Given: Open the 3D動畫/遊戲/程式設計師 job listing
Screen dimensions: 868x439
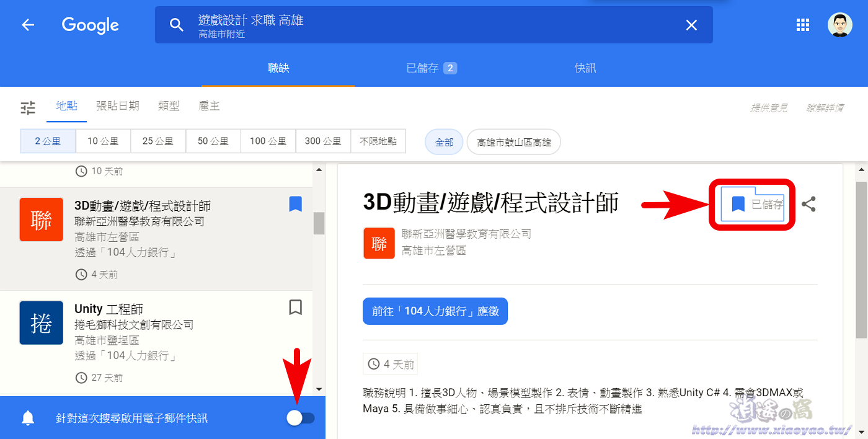Looking at the screenshot, I should tap(156, 239).
